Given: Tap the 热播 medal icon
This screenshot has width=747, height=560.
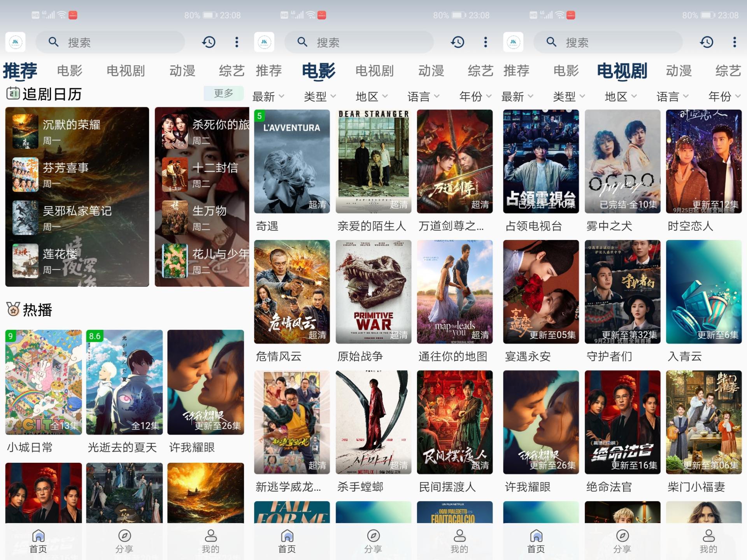Looking at the screenshot, I should (x=13, y=310).
